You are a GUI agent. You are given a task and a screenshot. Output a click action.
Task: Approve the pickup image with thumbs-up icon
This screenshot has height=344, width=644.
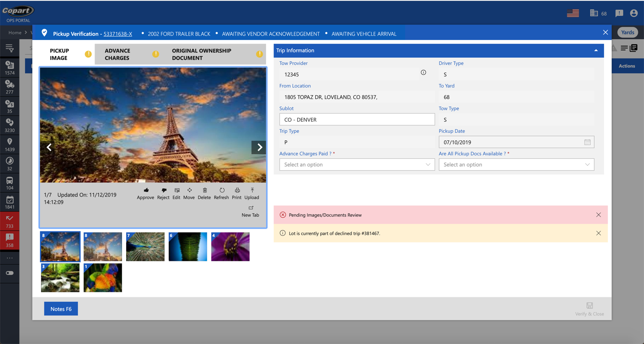click(146, 194)
